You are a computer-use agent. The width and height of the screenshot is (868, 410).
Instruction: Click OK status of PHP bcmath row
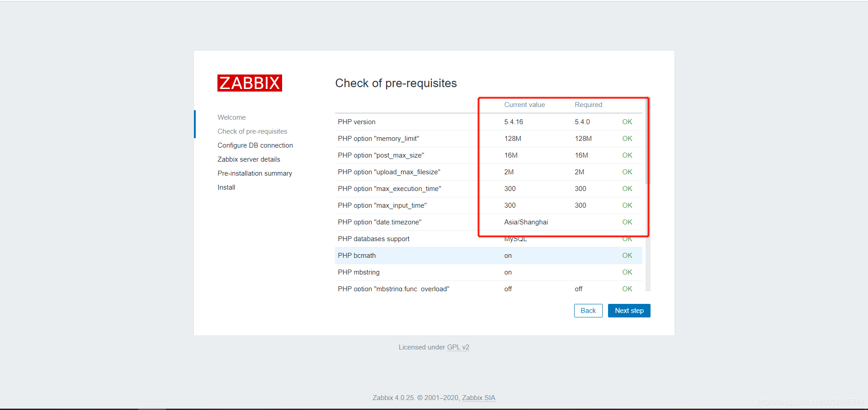click(x=627, y=256)
